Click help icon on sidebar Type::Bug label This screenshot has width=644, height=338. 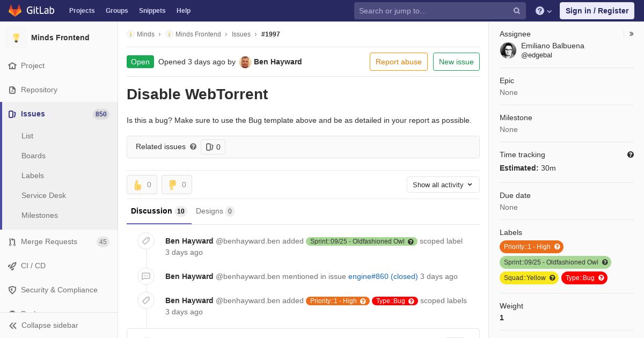[x=601, y=278]
